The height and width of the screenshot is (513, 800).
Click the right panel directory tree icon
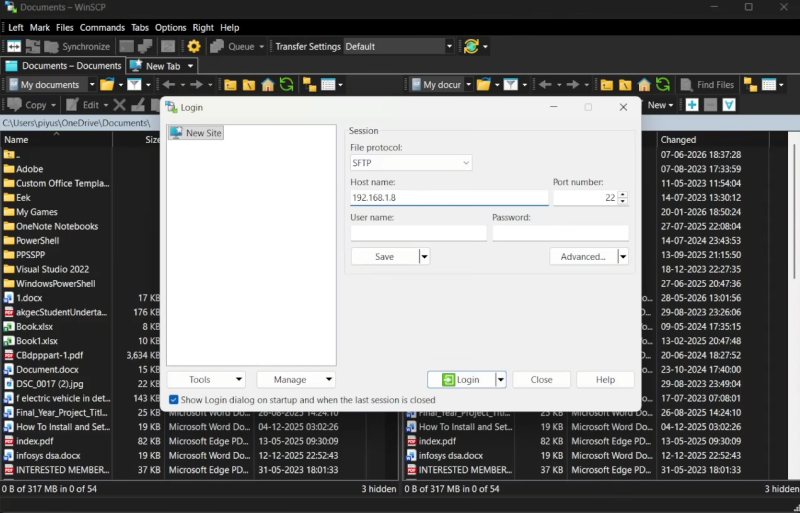coord(750,85)
